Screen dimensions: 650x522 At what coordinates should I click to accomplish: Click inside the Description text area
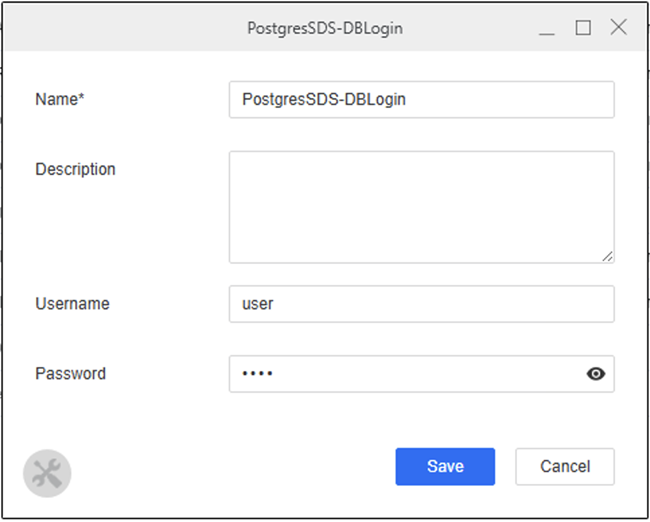tap(421, 207)
